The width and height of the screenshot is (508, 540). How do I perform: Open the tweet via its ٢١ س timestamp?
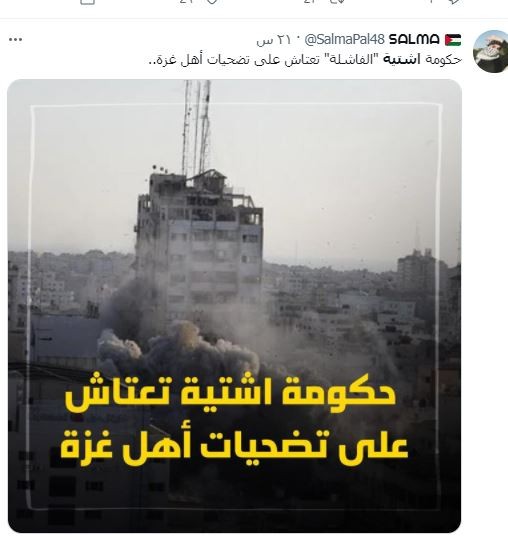(x=274, y=40)
